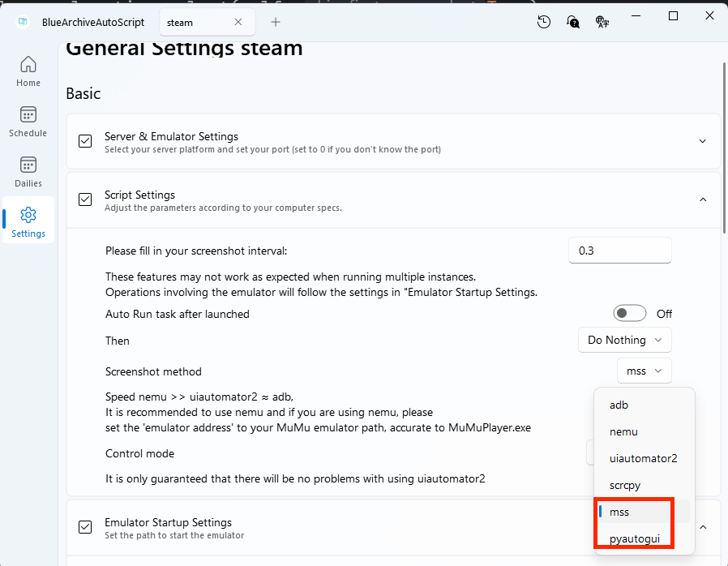Open the language translate icon
728x566 pixels.
[x=602, y=22]
